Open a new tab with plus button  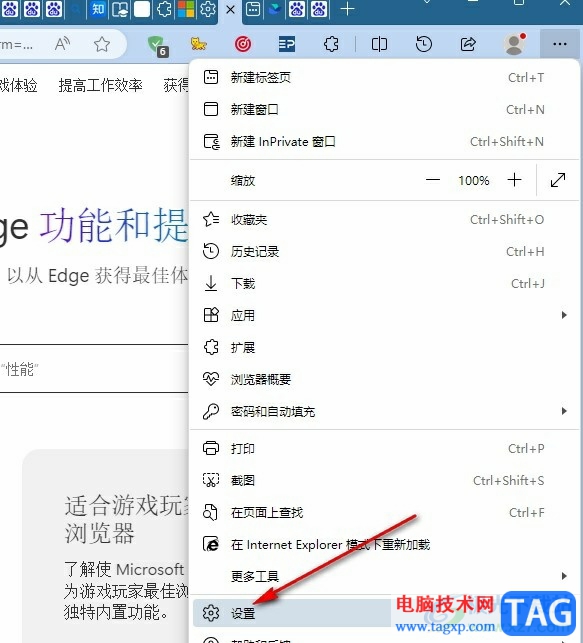(347, 9)
